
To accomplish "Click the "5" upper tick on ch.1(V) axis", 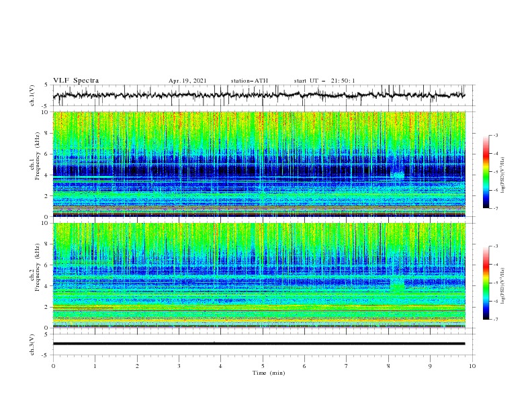I will coord(46,85).
